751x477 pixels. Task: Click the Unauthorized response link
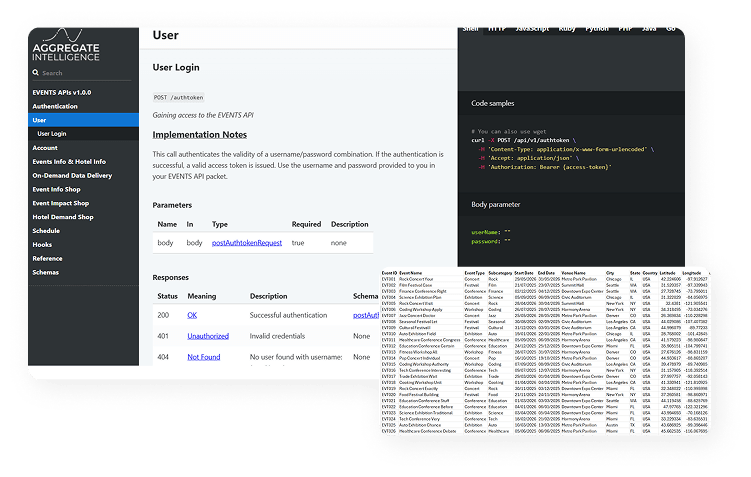(x=208, y=336)
